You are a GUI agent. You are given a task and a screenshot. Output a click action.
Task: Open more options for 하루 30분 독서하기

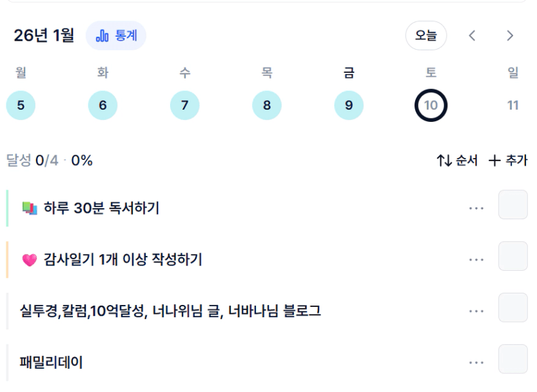pos(476,208)
